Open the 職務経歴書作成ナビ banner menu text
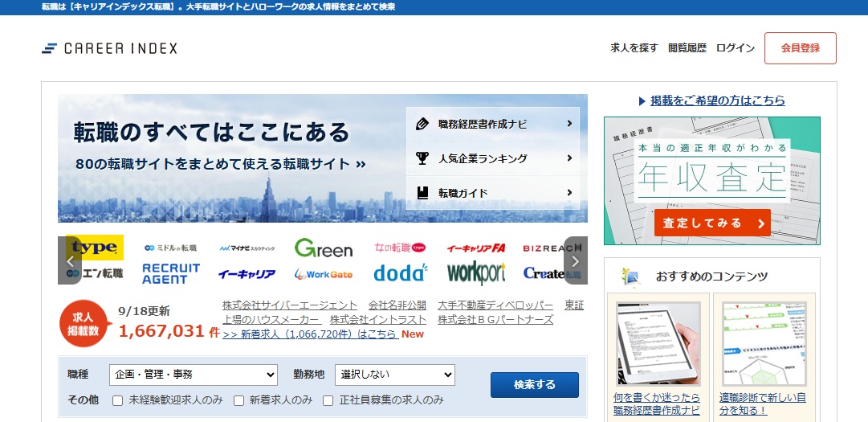868x422 pixels. coord(482,124)
